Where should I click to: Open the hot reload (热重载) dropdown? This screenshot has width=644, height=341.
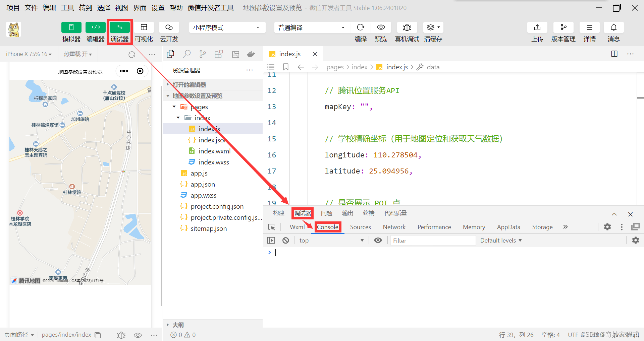point(78,54)
